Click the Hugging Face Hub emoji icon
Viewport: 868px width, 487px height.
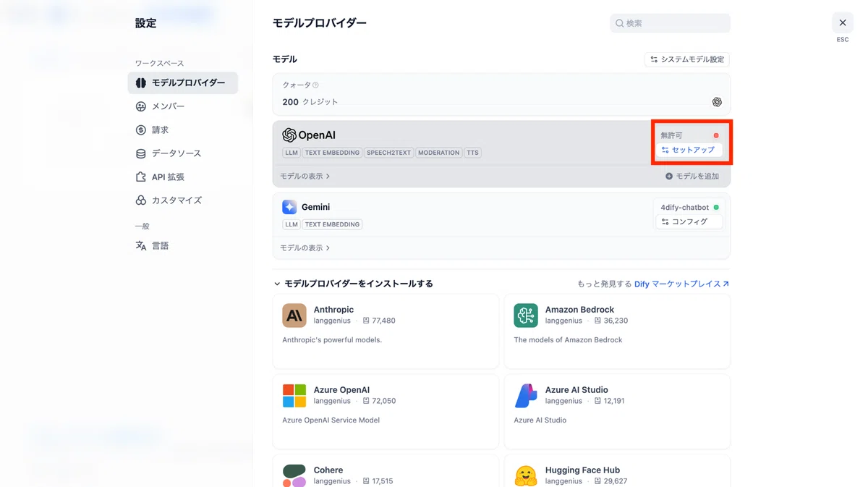[526, 475]
